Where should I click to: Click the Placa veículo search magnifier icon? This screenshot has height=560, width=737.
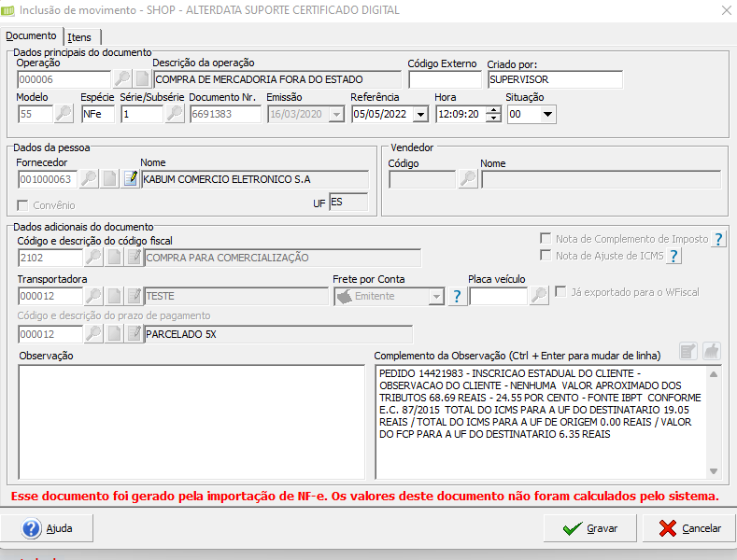pyautogui.click(x=539, y=296)
